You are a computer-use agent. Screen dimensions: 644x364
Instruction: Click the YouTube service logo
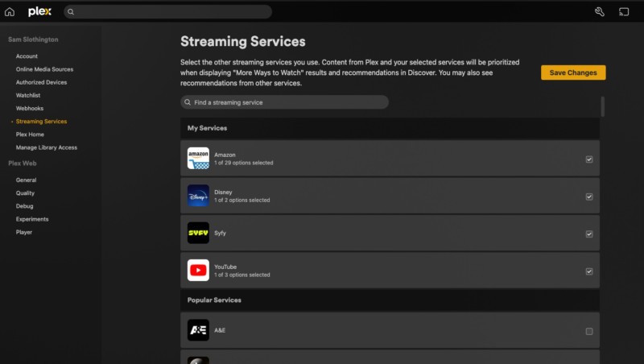click(x=198, y=271)
